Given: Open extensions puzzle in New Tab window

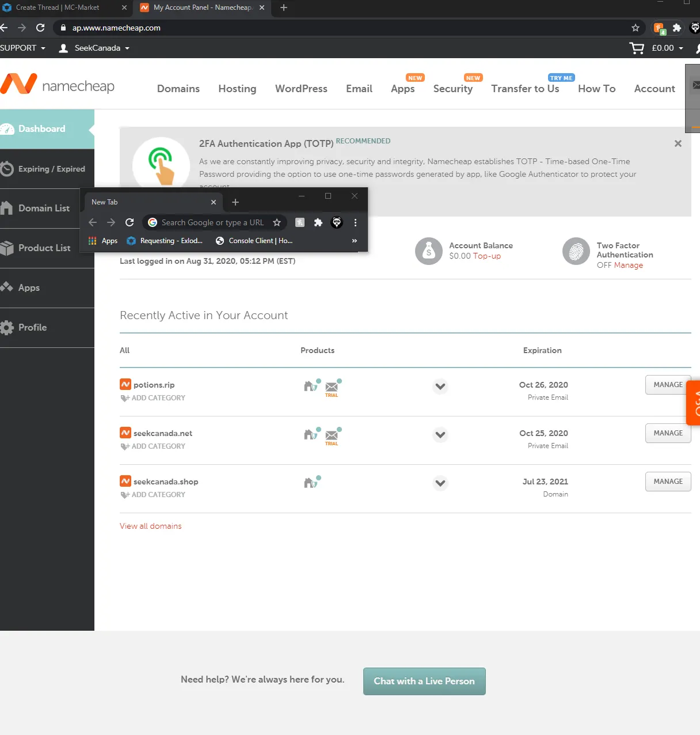Looking at the screenshot, I should (318, 222).
